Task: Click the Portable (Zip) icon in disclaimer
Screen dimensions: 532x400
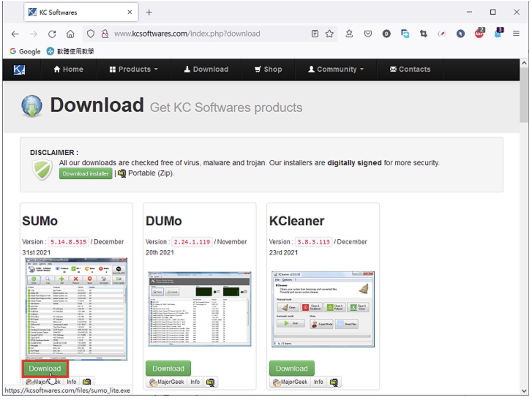Action: click(x=122, y=173)
